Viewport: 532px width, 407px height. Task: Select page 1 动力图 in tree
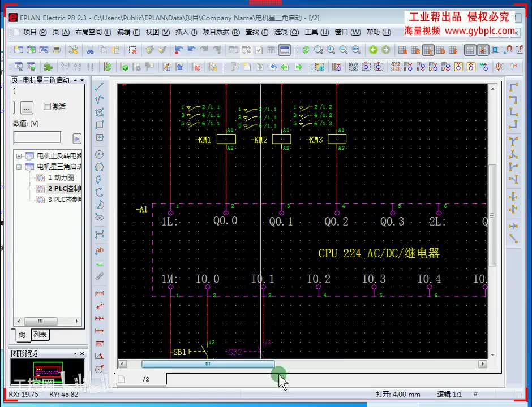coord(61,177)
